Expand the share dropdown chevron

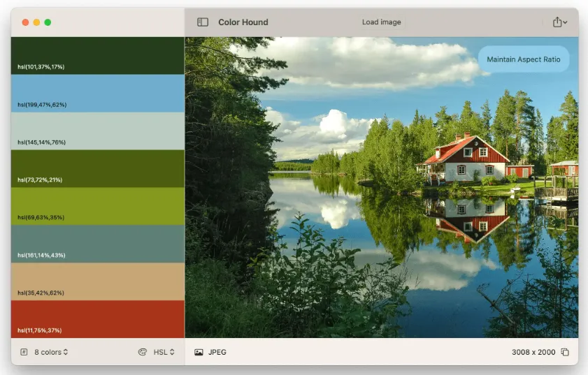coord(565,22)
